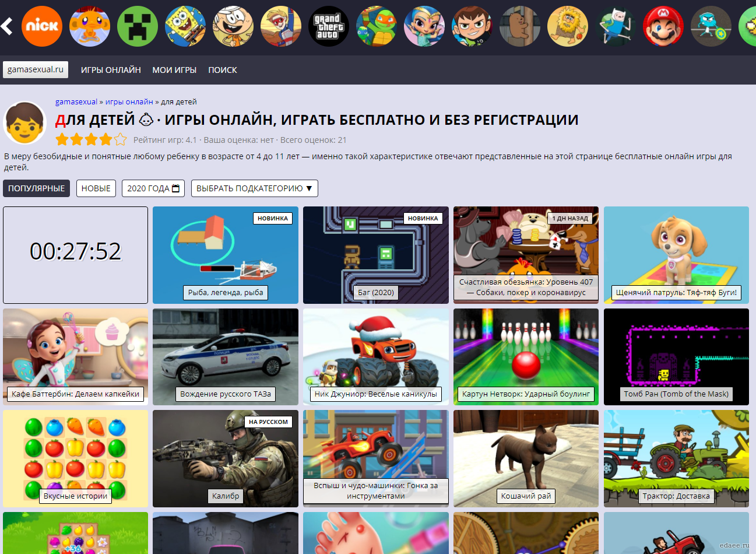Open game Рыба, легенда, рыба
Screen dimensions: 756x554
point(226,255)
